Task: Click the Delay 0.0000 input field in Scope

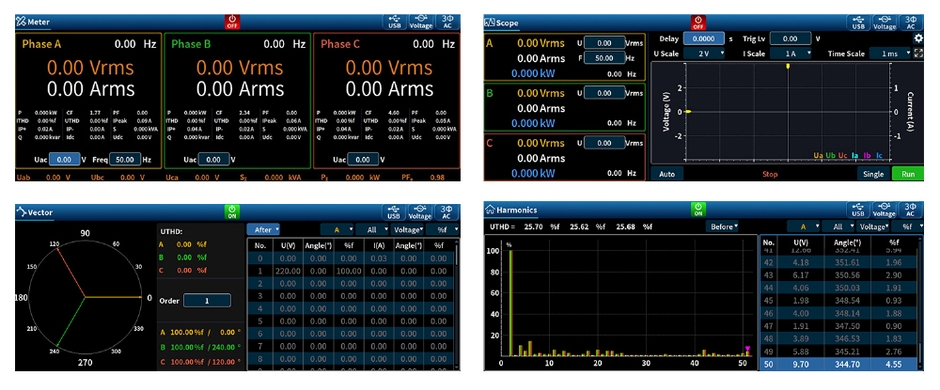Action: (x=704, y=38)
